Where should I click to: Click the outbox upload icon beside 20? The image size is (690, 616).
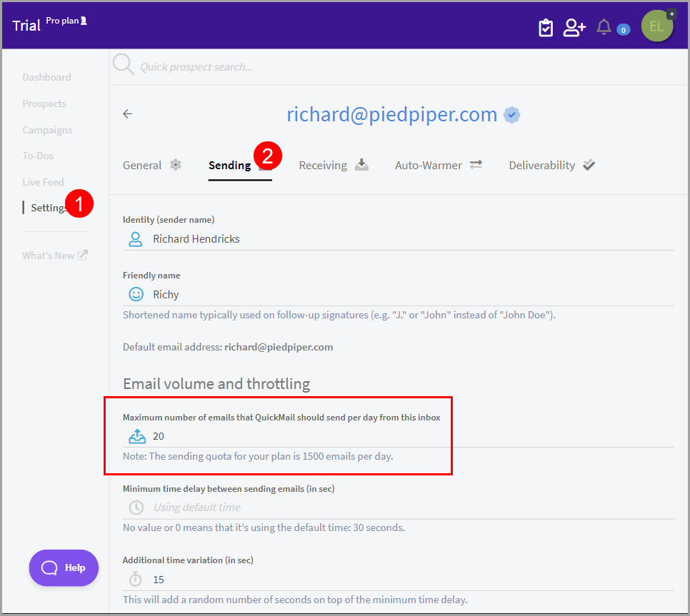coord(137,436)
